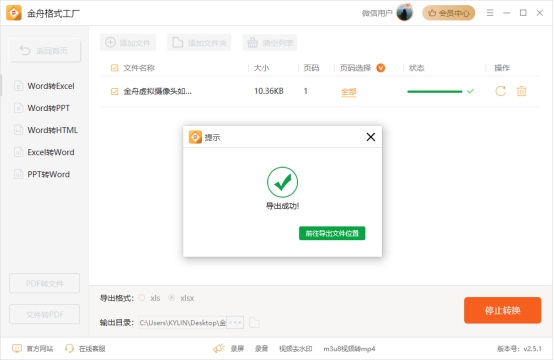Toggle checkbox for 金舟虚拟摄像头 file row
This screenshot has width=554, height=360.
point(114,92)
